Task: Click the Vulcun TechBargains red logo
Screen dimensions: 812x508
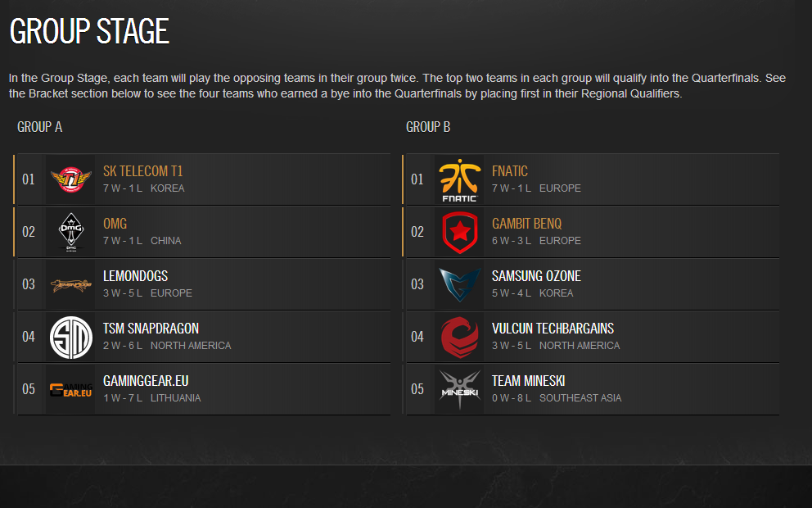Action: point(459,337)
